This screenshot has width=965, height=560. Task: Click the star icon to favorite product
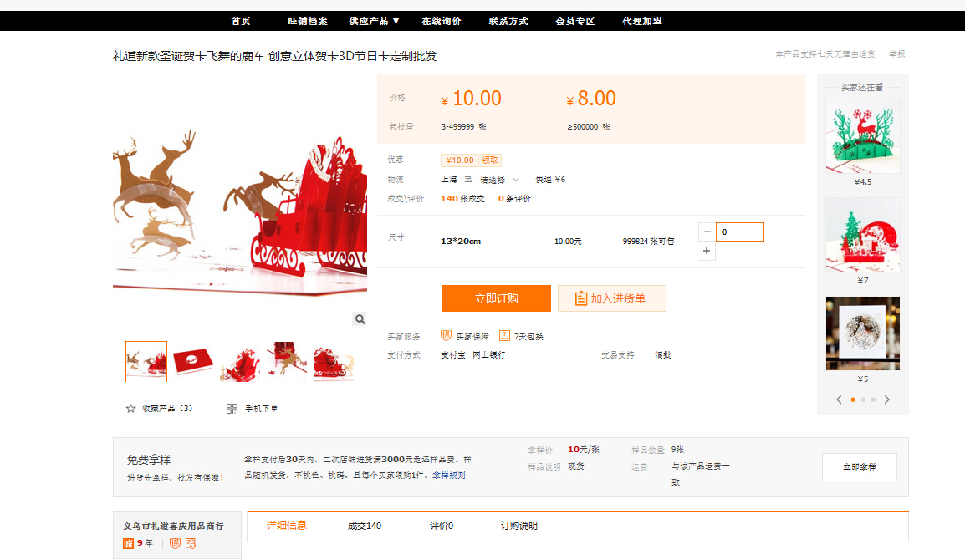(x=130, y=409)
